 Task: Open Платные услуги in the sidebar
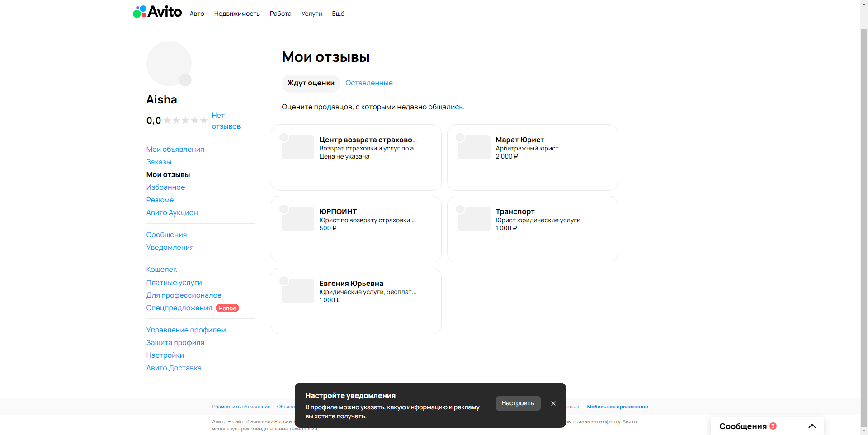[x=174, y=283]
